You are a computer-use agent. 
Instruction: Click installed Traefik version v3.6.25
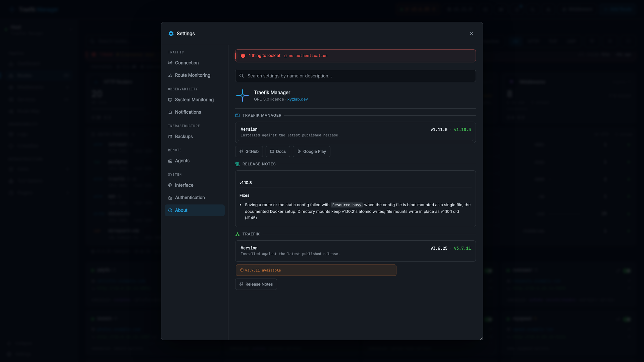click(439, 248)
